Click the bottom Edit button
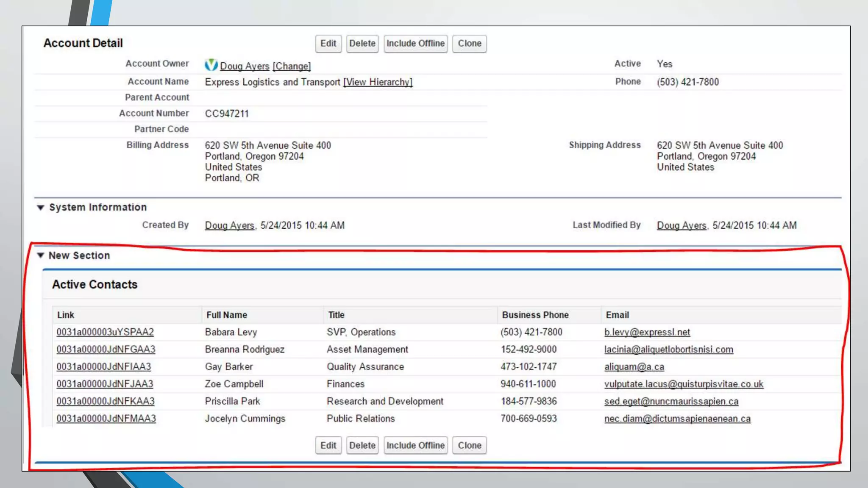Viewport: 868px width, 488px height. (328, 446)
